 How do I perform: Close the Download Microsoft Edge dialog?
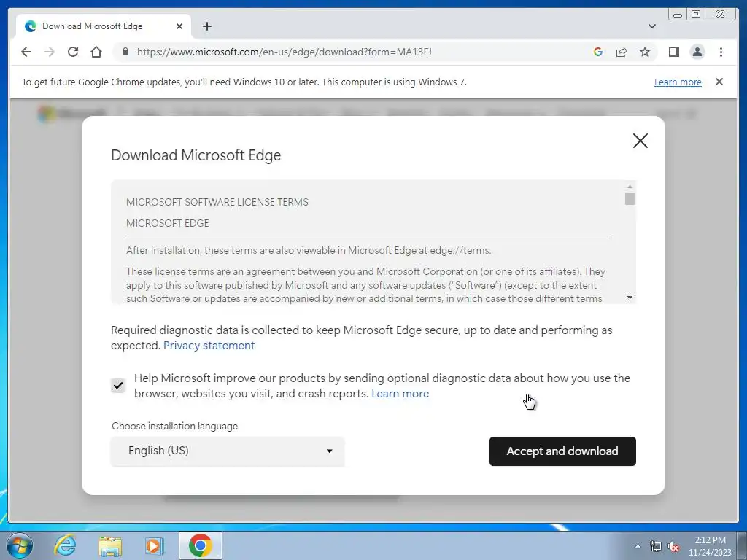(640, 141)
